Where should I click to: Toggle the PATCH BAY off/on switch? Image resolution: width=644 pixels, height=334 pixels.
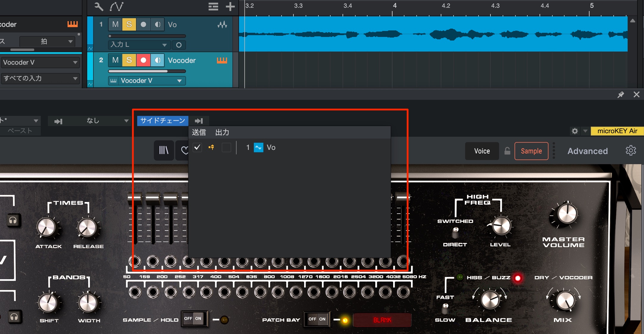[x=317, y=319]
